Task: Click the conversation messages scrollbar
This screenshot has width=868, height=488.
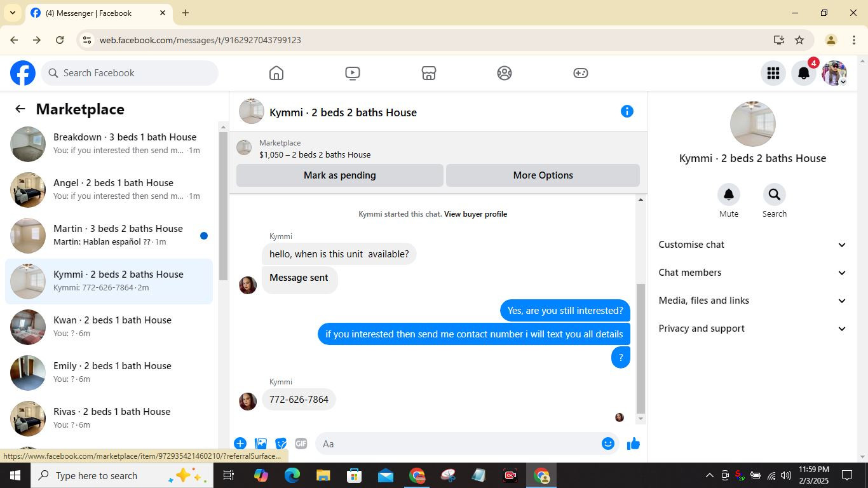Action: pyautogui.click(x=641, y=348)
